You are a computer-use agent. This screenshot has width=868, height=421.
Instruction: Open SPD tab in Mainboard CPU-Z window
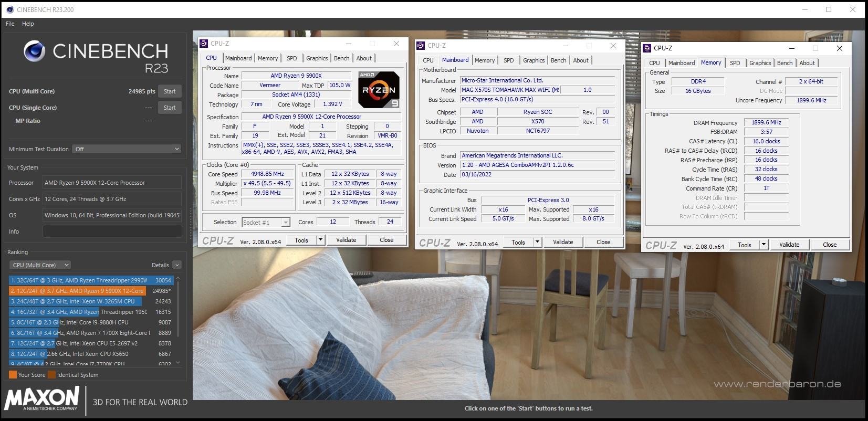(509, 60)
